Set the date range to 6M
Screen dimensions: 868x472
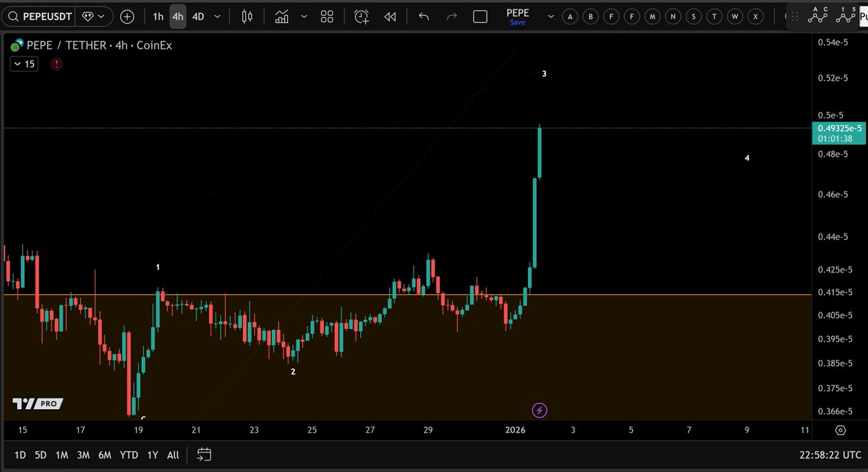(106, 455)
